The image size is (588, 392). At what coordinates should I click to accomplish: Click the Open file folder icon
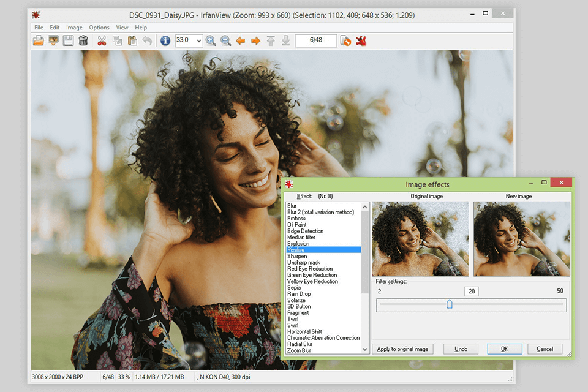pos(38,41)
